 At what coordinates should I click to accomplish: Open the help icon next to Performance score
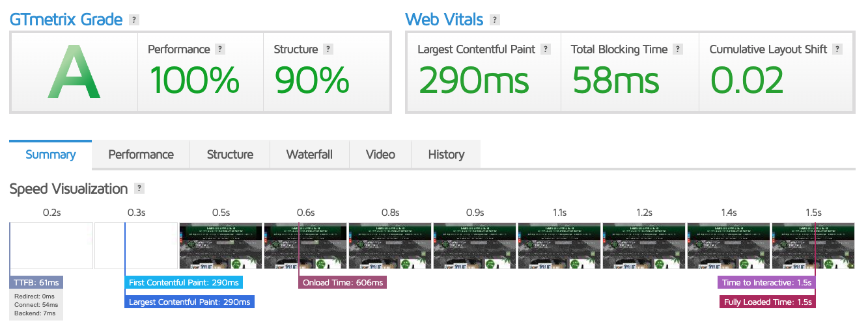pyautogui.click(x=220, y=49)
